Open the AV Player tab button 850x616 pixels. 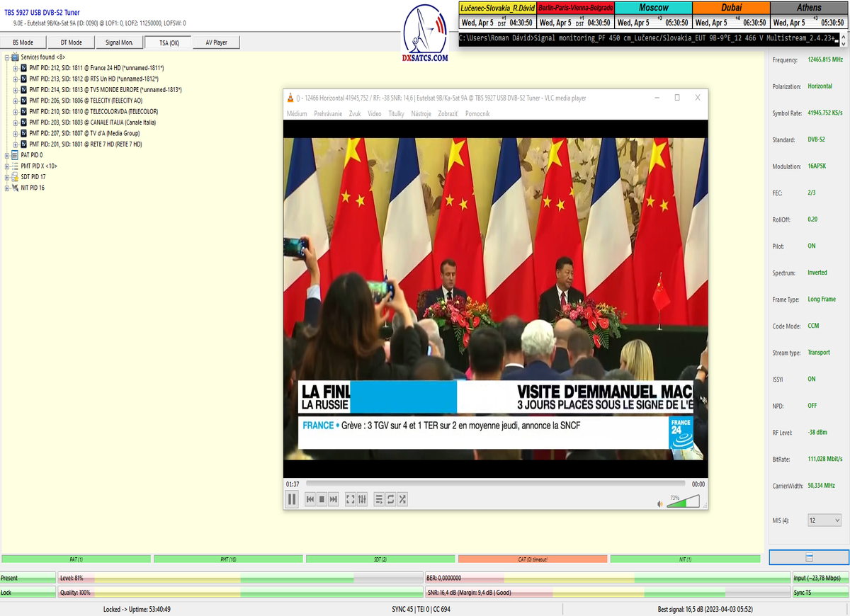tap(216, 42)
